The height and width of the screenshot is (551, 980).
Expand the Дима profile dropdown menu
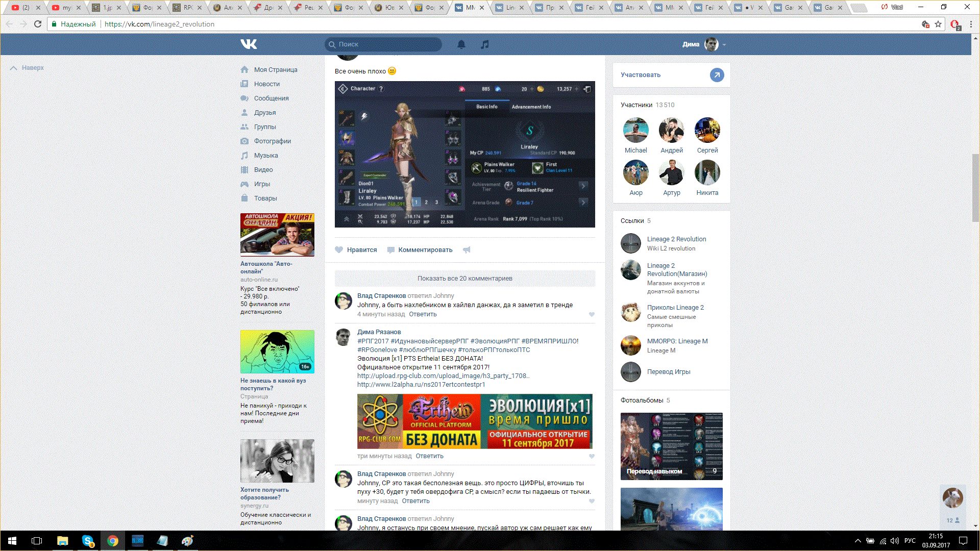[x=704, y=44]
